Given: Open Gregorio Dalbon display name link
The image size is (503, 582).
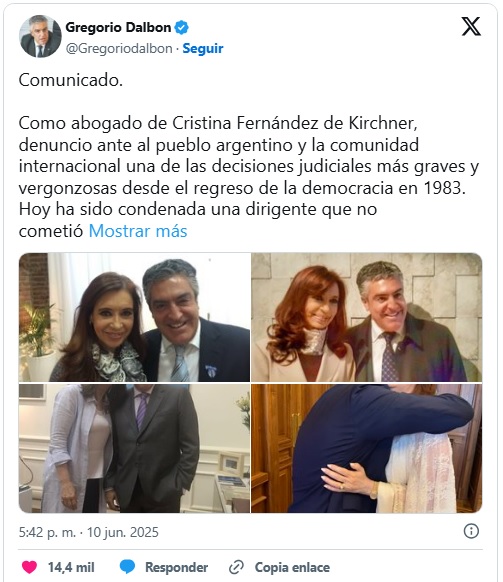Looking at the screenshot, I should click(x=118, y=27).
